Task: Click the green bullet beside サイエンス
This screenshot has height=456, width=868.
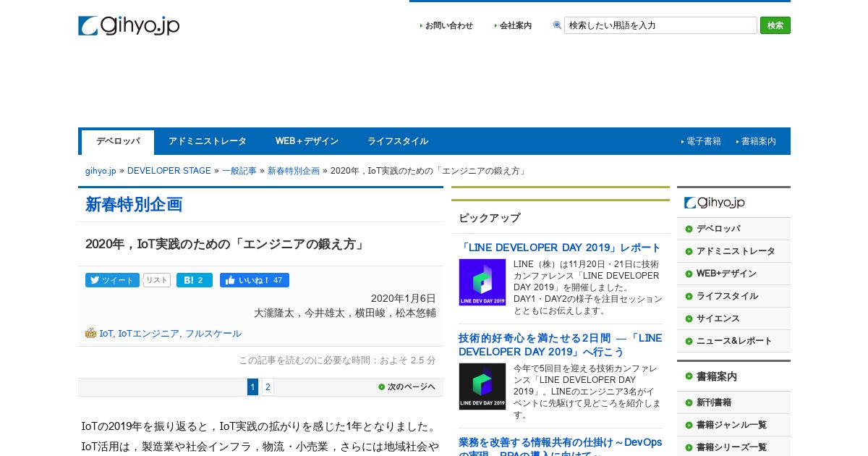Action: click(689, 318)
